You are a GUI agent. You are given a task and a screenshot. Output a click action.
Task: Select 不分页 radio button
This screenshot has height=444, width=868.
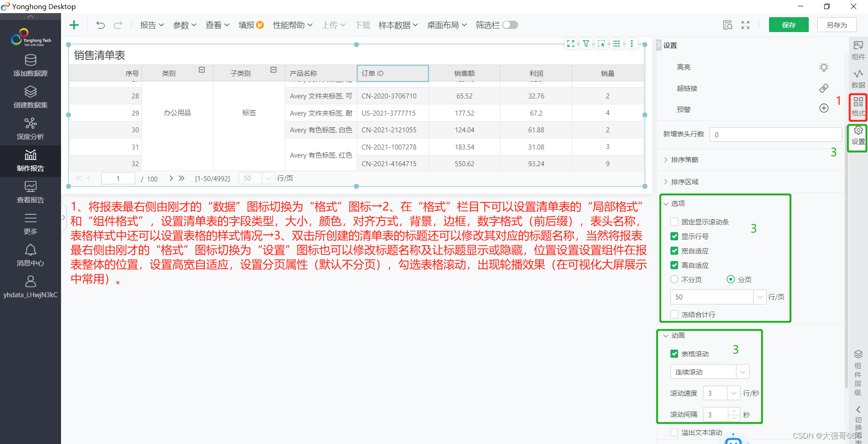coord(674,280)
